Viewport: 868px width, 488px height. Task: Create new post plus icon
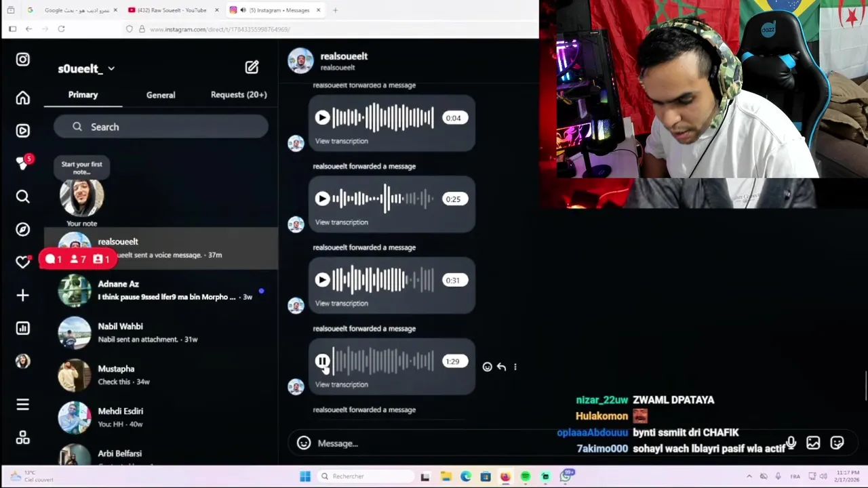[22, 296]
